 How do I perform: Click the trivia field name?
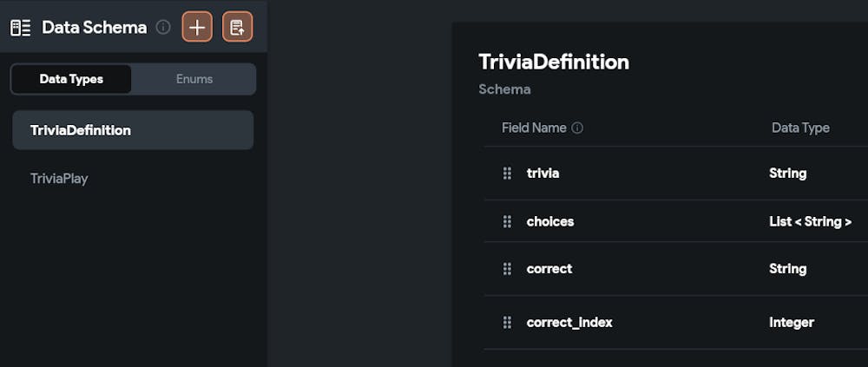pos(542,174)
